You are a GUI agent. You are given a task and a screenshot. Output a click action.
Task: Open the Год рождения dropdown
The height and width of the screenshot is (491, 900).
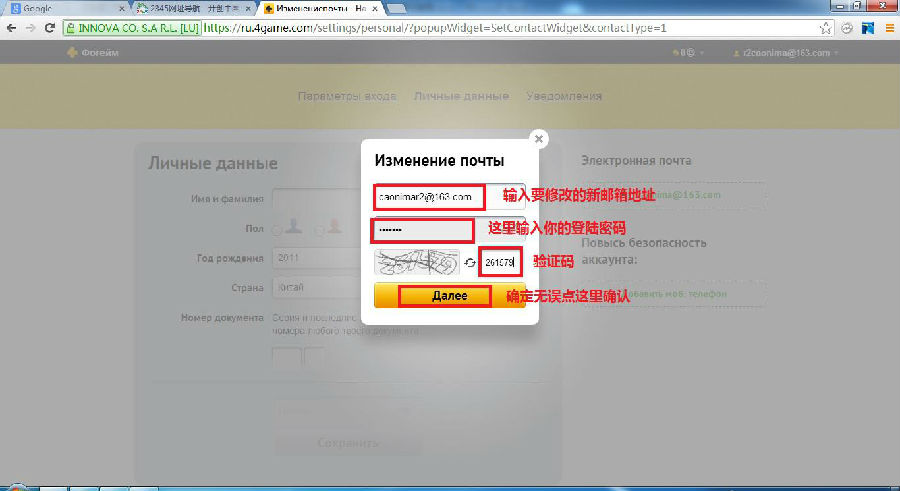[315, 259]
